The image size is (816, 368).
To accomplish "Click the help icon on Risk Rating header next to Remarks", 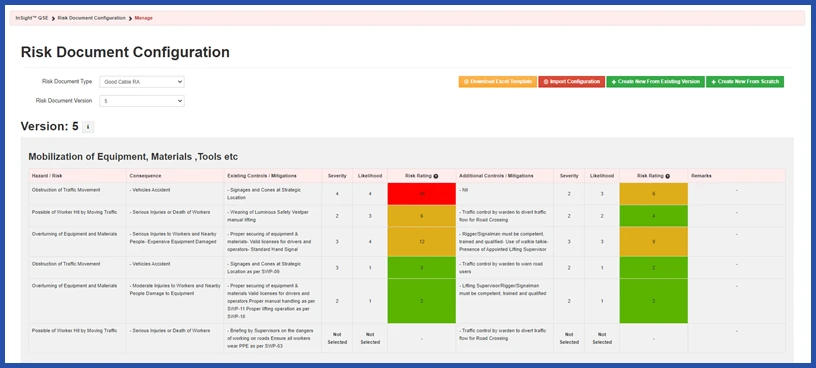I will point(668,176).
